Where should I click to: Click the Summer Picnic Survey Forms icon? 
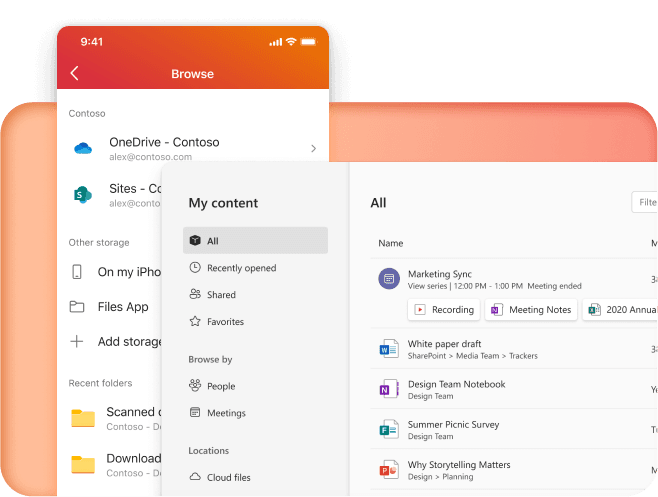tap(389, 430)
